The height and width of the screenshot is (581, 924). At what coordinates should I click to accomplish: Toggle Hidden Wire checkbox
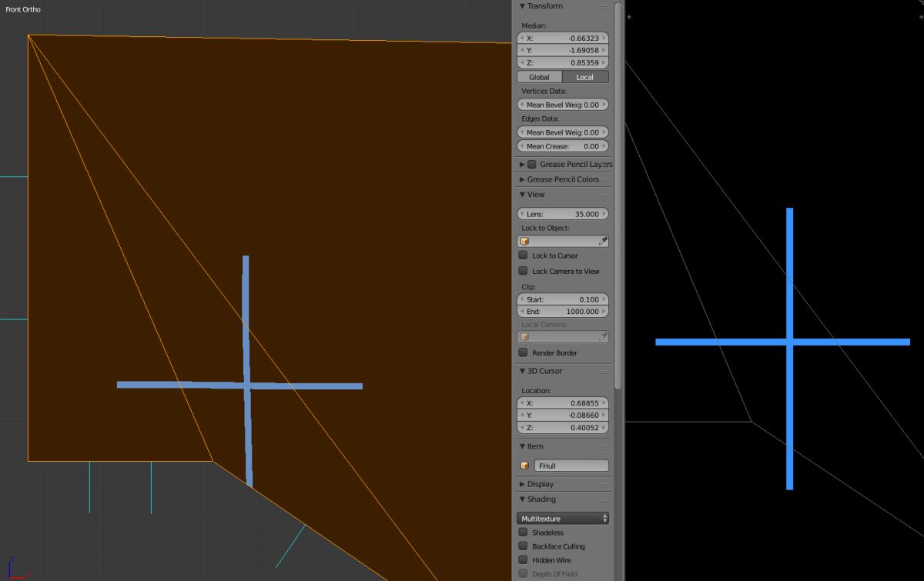[523, 560]
